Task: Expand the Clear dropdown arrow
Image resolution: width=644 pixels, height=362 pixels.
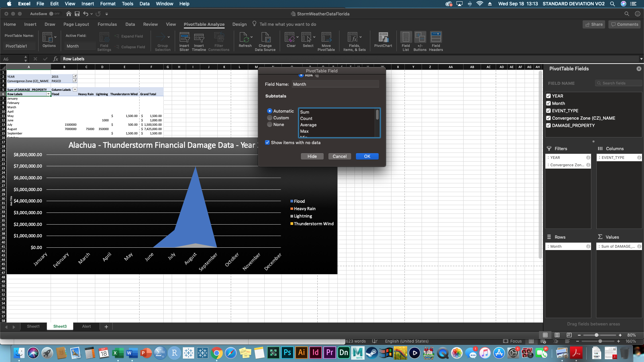Action: coord(297,37)
